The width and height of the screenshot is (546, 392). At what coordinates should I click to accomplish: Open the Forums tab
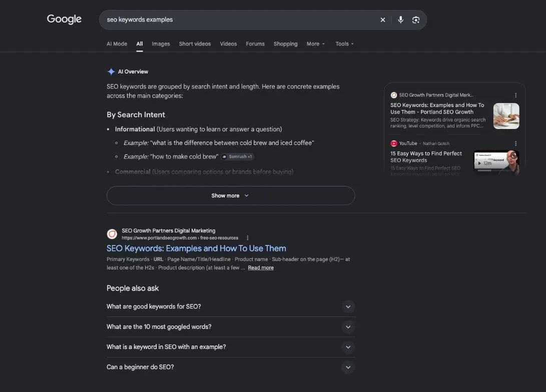click(x=255, y=44)
